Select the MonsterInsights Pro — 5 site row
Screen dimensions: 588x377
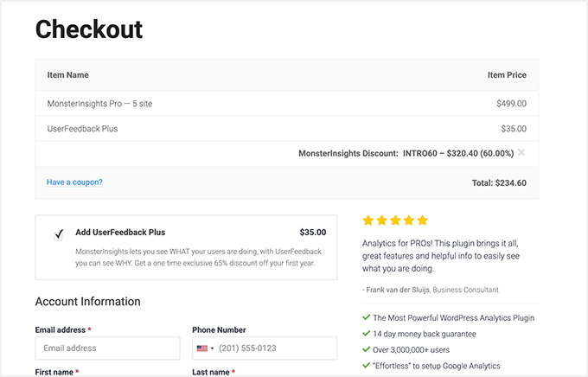287,104
